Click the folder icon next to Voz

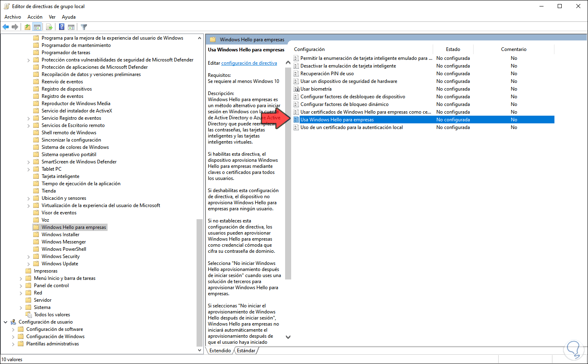coord(36,220)
